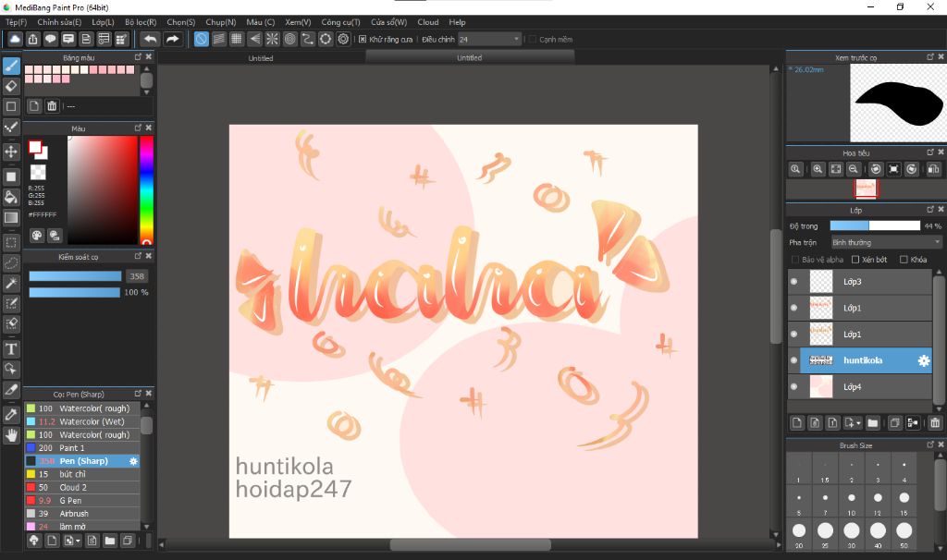Click the cloud save icon in toolbar
The height and width of the screenshot is (560, 947).
point(15,39)
